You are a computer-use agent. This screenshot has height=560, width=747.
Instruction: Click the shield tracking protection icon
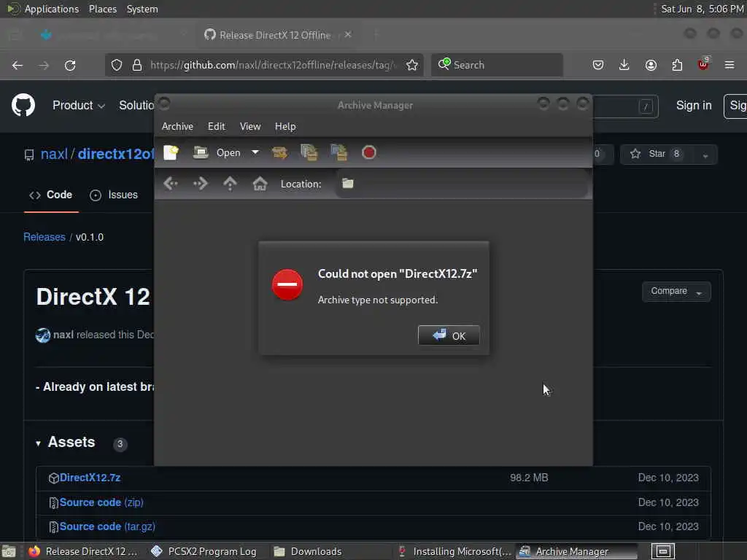point(117,65)
